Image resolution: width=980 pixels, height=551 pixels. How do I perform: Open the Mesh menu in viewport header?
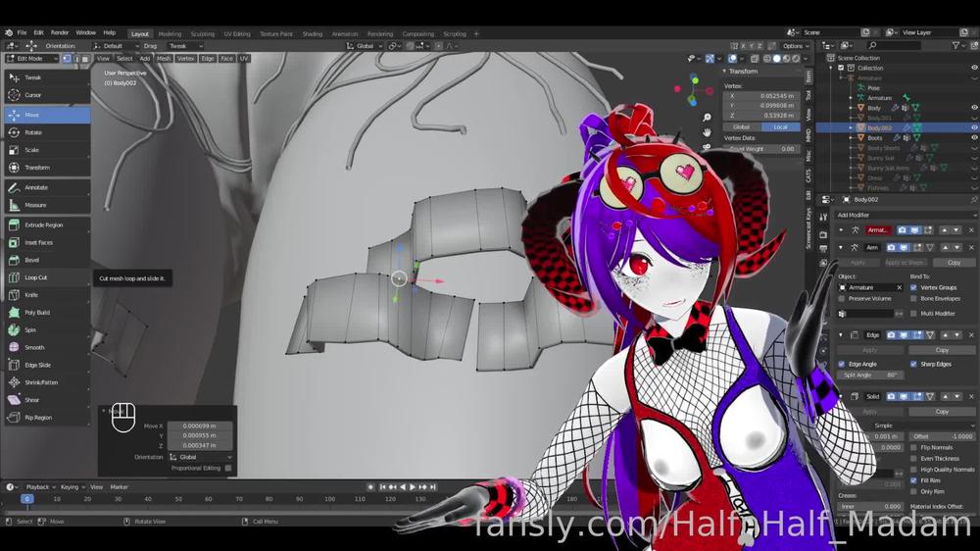pos(164,58)
